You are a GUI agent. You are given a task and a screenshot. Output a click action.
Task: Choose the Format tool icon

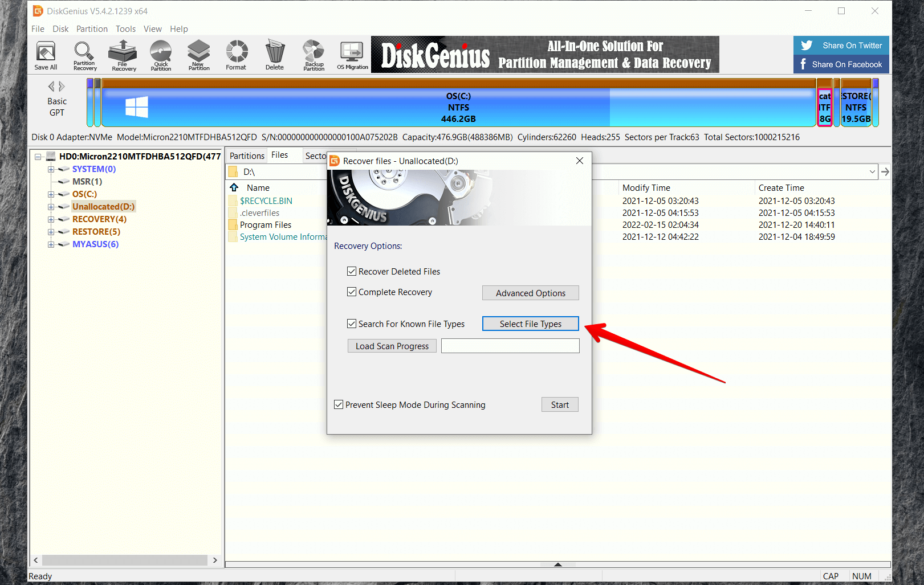(237, 55)
